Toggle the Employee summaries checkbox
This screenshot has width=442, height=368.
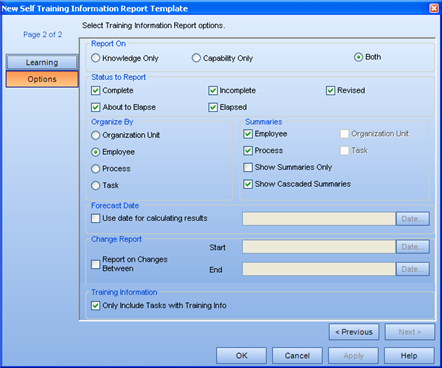tap(248, 134)
